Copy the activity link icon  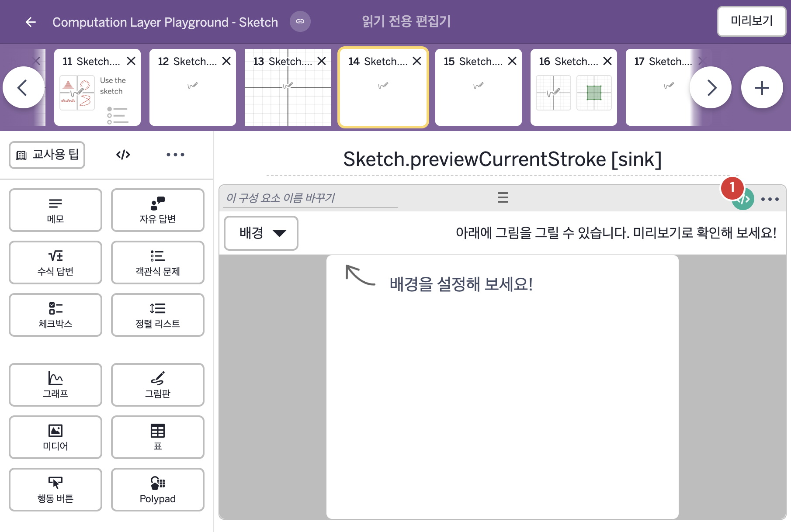[300, 21]
